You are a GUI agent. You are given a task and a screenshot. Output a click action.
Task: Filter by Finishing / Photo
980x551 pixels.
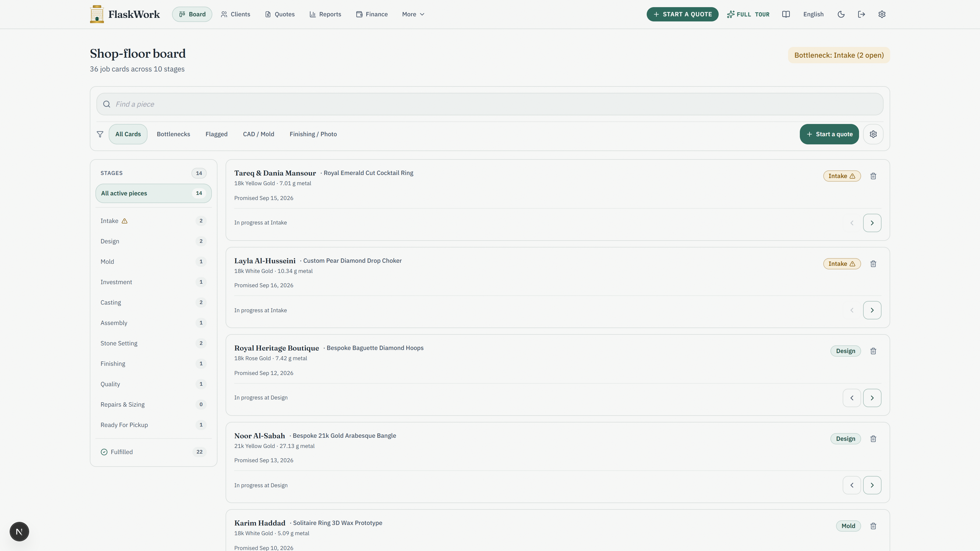(x=313, y=134)
